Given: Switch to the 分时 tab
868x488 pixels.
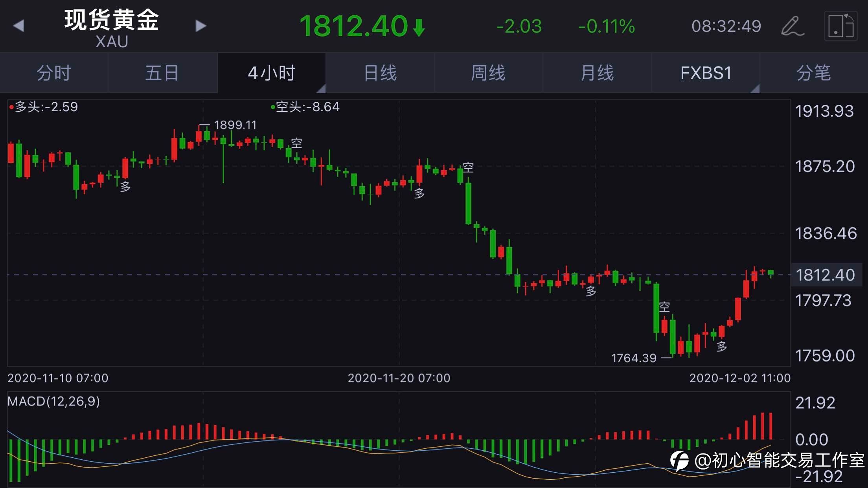Looking at the screenshot, I should click(x=54, y=73).
